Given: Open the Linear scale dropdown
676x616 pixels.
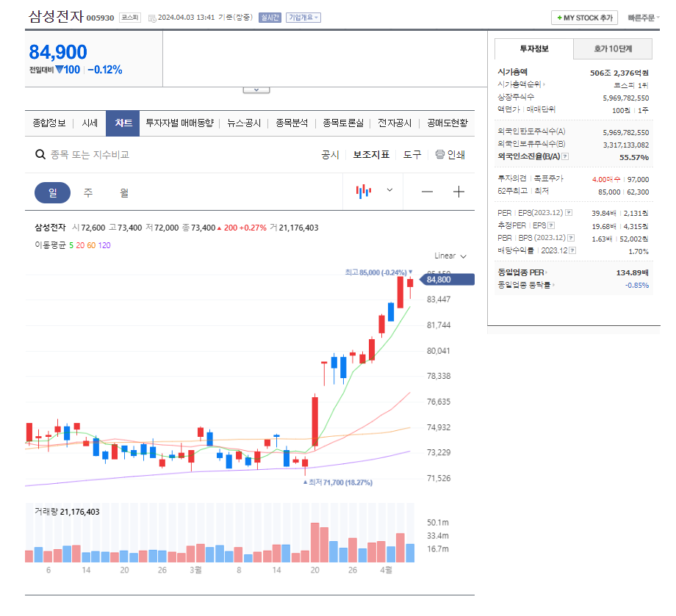Looking at the screenshot, I should 450,256.
